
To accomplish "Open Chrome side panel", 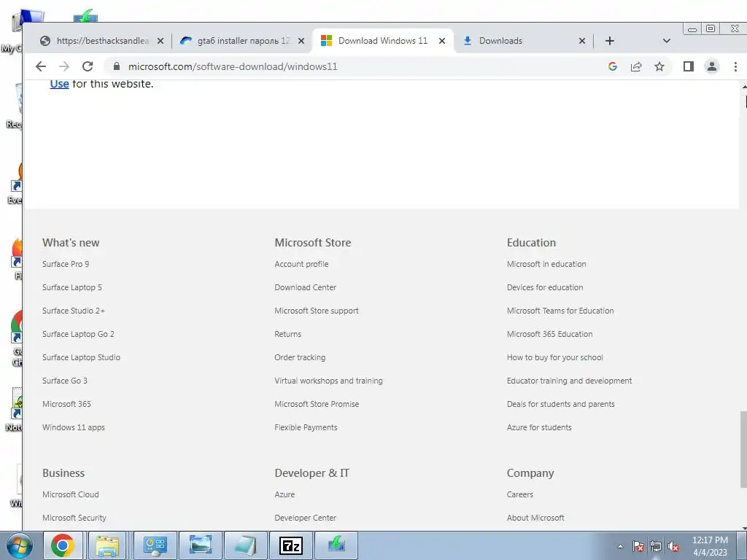I will [x=689, y=66].
